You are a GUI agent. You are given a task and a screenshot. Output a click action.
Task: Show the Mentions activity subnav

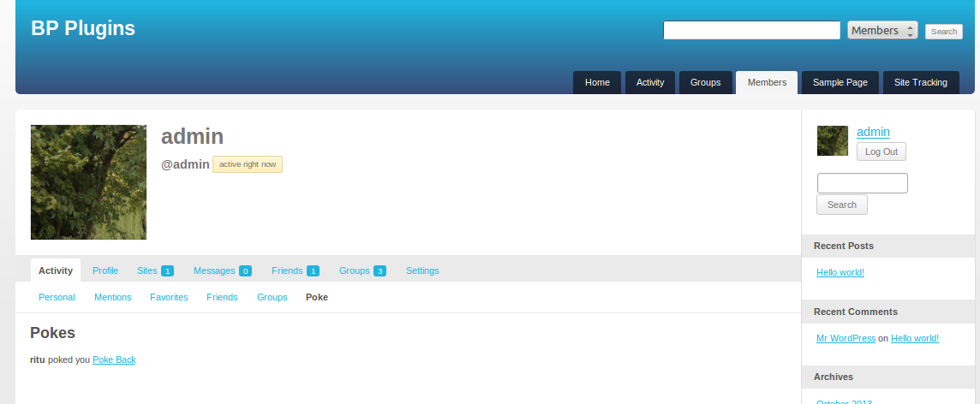click(113, 297)
